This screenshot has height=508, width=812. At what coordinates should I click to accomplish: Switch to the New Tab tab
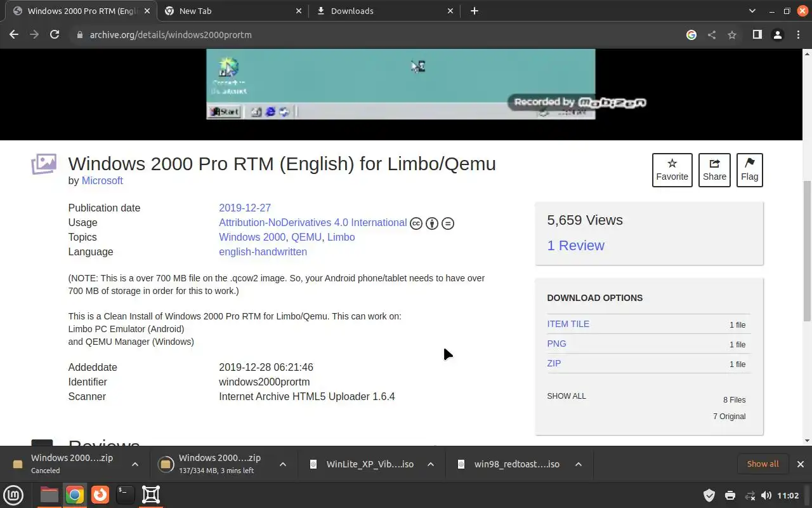pyautogui.click(x=233, y=11)
